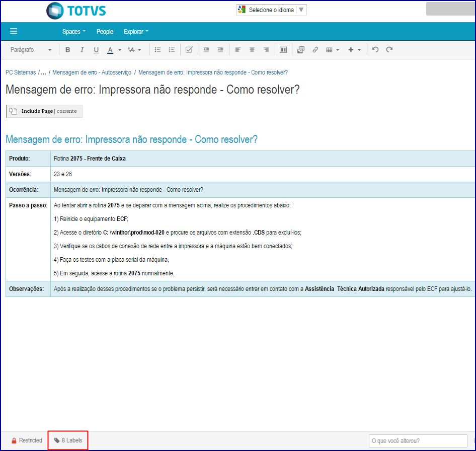Screen dimensions: 476x451
Task: Insert a bullet list
Action: point(157,50)
